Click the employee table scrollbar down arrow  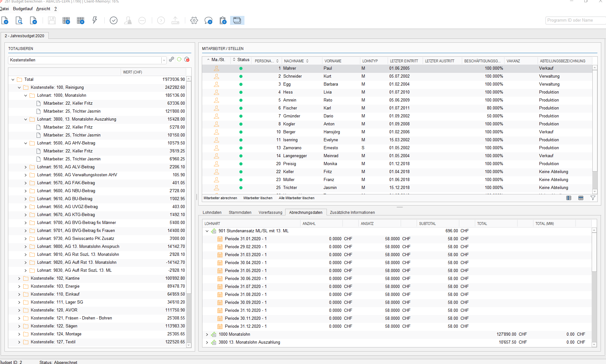[595, 192]
